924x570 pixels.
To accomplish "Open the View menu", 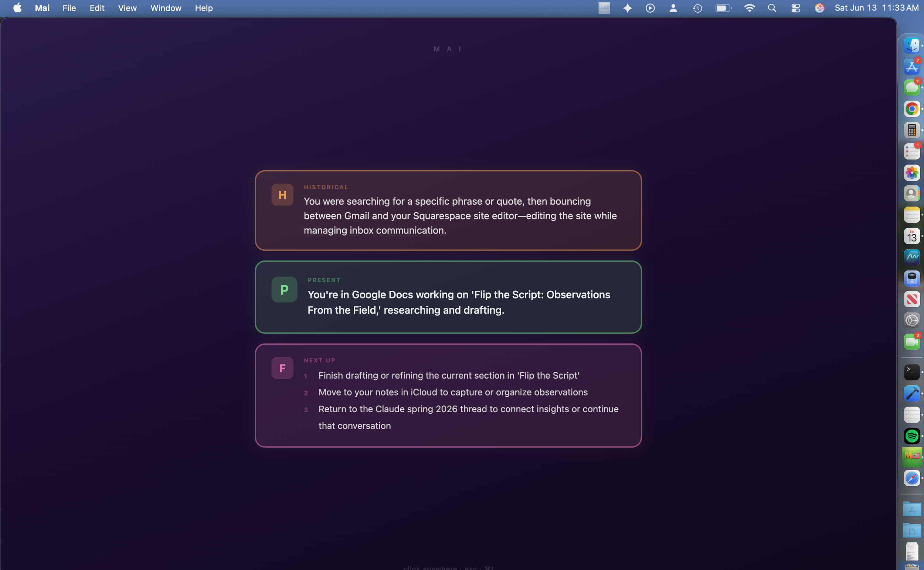I will click(128, 8).
